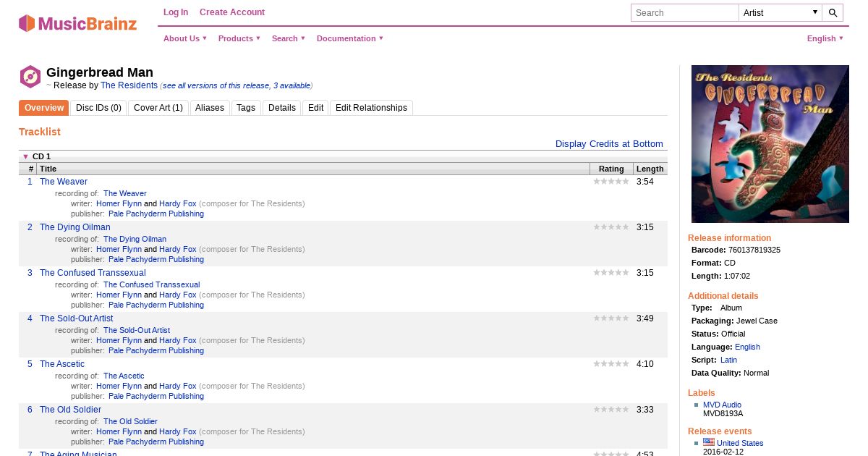Click Homer Flynn writer under The Weaver
This screenshot has height=456, width=868.
[119, 203]
